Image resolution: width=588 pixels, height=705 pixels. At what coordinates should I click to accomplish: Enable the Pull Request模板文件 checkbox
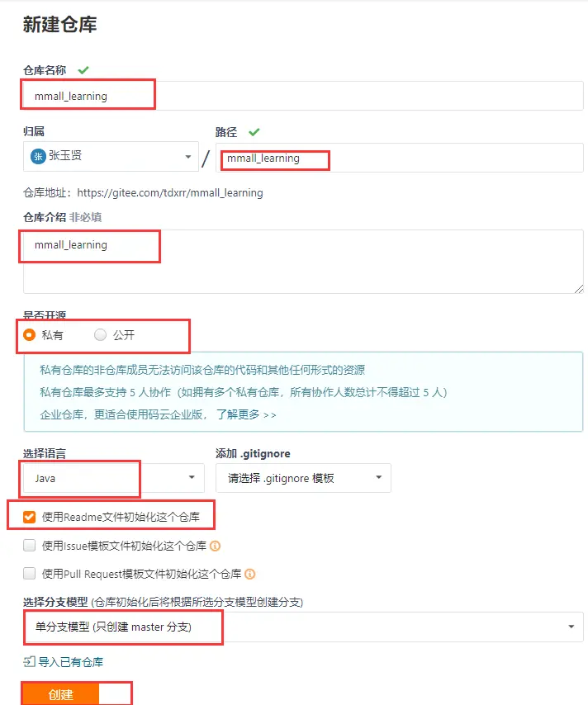click(x=29, y=574)
